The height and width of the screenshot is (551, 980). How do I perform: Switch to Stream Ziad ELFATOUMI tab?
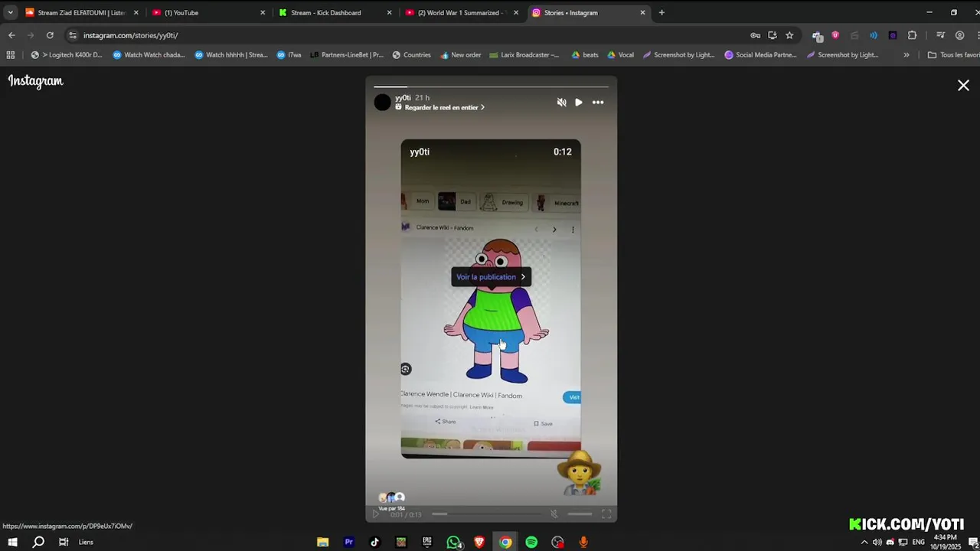point(82,12)
